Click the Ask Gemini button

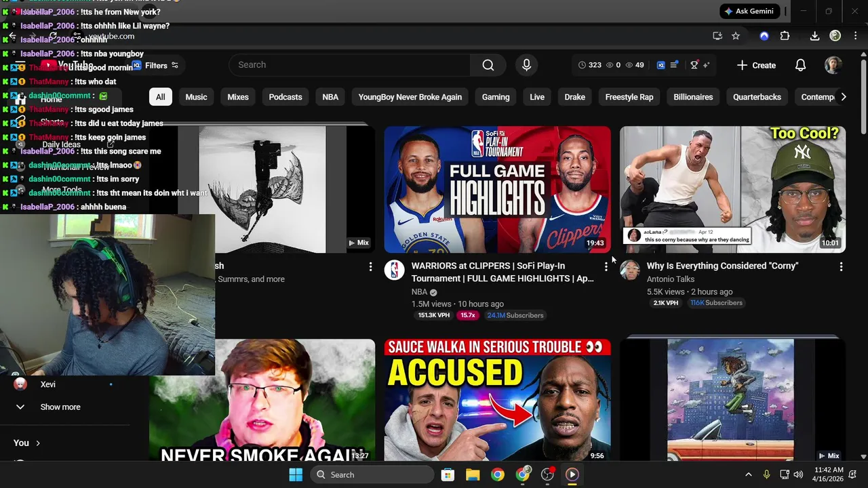pyautogui.click(x=749, y=12)
